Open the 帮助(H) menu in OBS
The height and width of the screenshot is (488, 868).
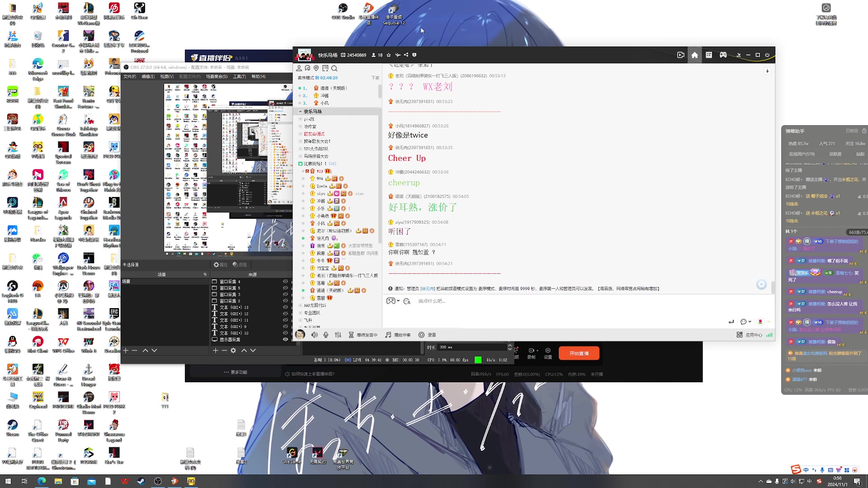(259, 76)
